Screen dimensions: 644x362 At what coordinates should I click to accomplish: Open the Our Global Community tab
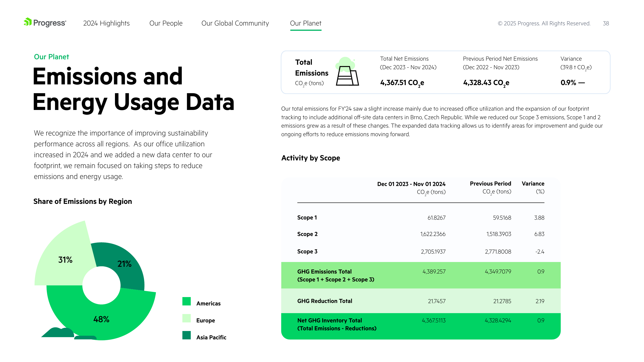[x=235, y=23]
